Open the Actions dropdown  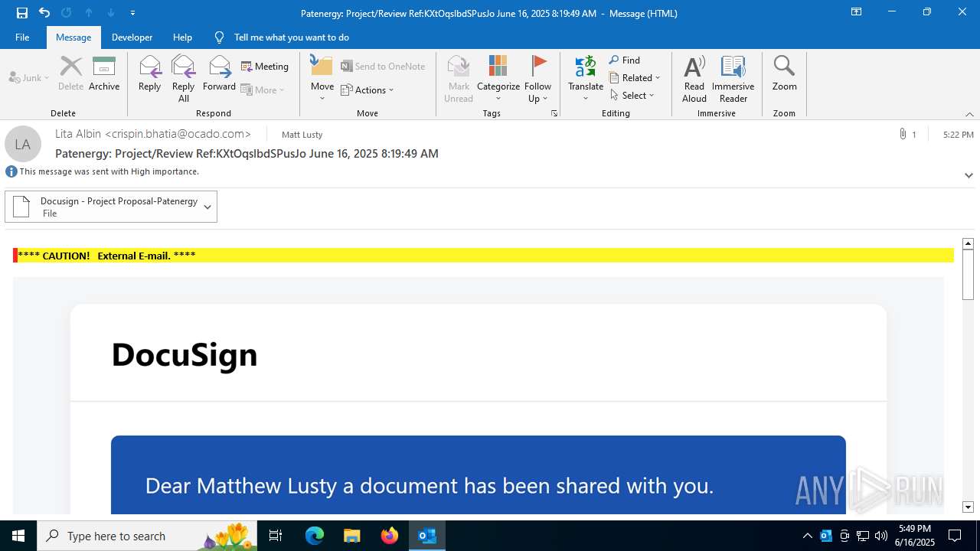pos(367,90)
